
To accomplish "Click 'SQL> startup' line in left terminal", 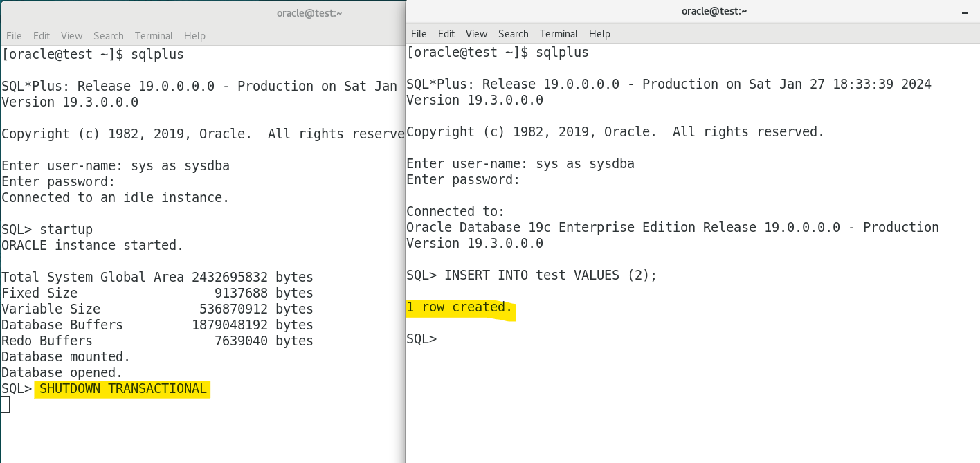I will (x=47, y=230).
